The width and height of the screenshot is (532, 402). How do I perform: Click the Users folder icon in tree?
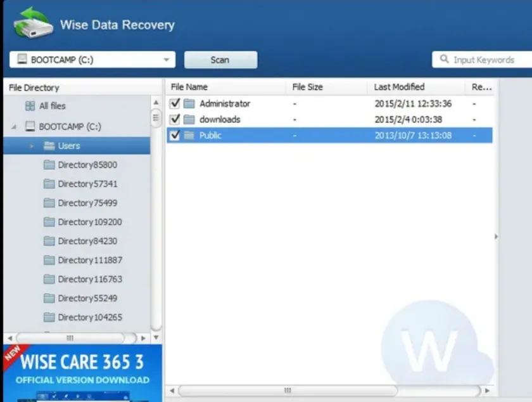(x=49, y=146)
